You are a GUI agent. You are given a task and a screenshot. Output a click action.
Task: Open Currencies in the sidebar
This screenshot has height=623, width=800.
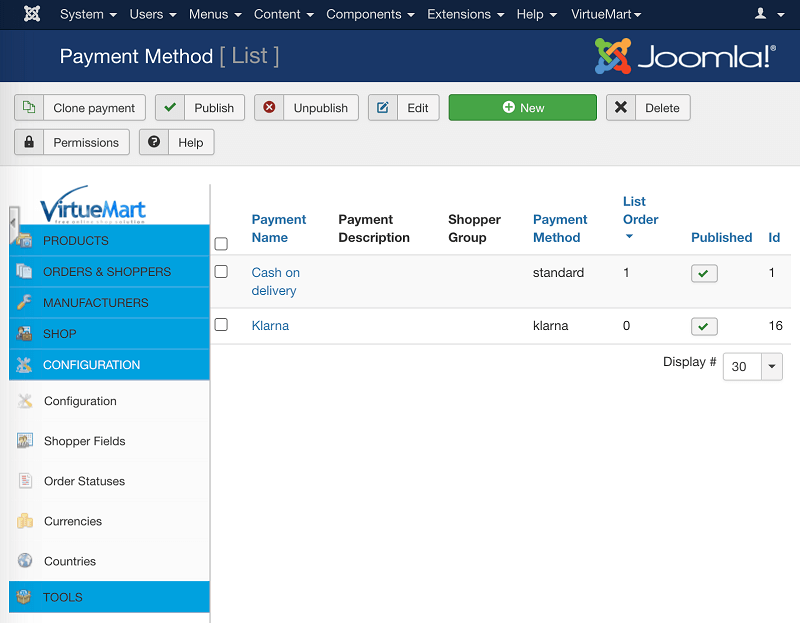(73, 521)
